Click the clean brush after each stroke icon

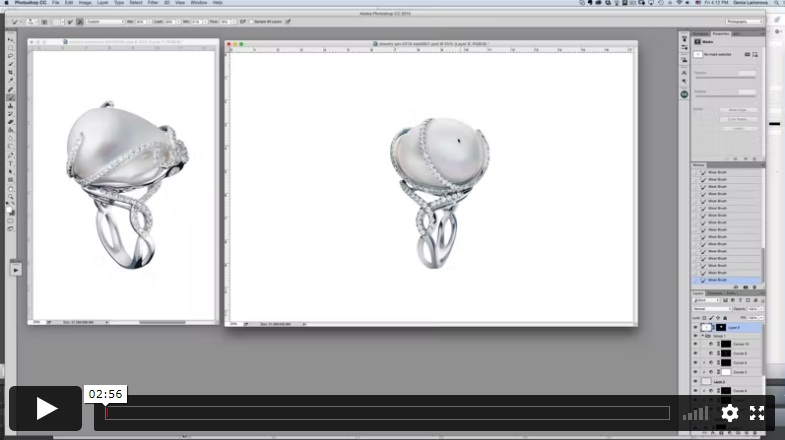[x=80, y=22]
